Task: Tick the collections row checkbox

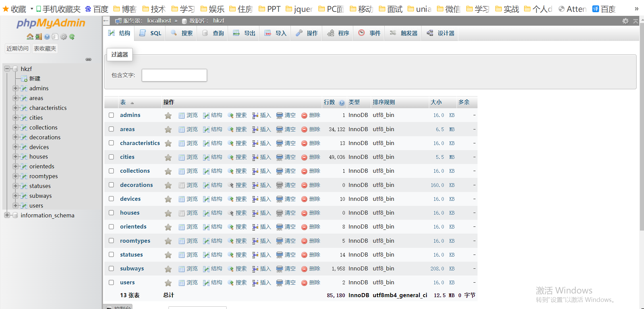Action: [111, 171]
